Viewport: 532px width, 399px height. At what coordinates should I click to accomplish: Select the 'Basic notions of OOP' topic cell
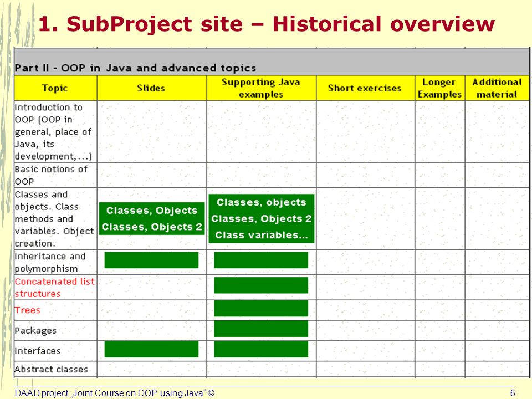[55, 175]
